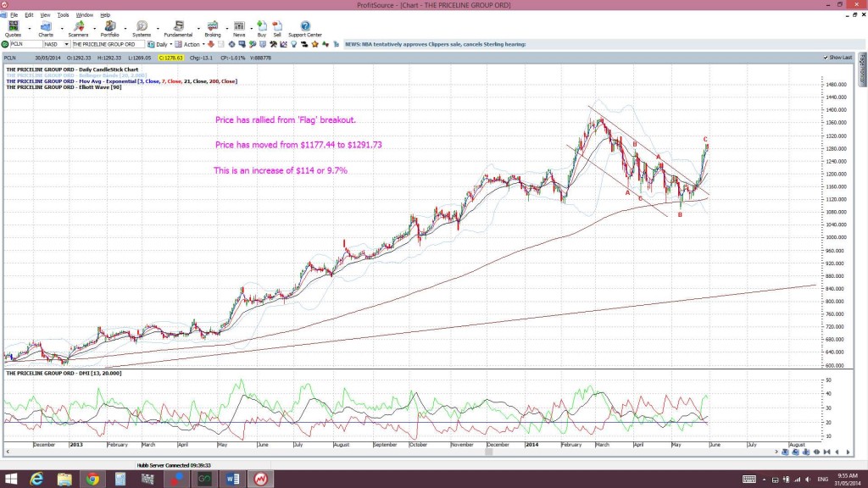The height and width of the screenshot is (488, 868).
Task: Click the Buy order icon
Action: tap(262, 29)
